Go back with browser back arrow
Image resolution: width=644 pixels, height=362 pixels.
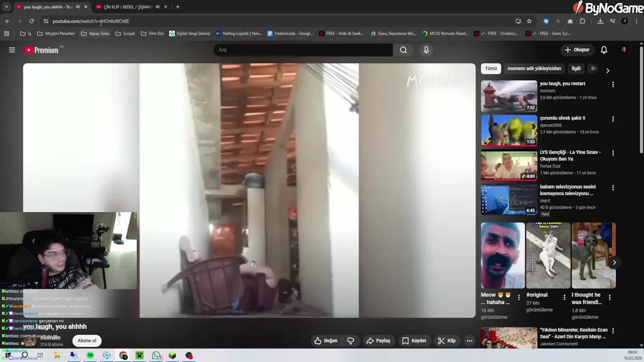pyautogui.click(x=7, y=21)
